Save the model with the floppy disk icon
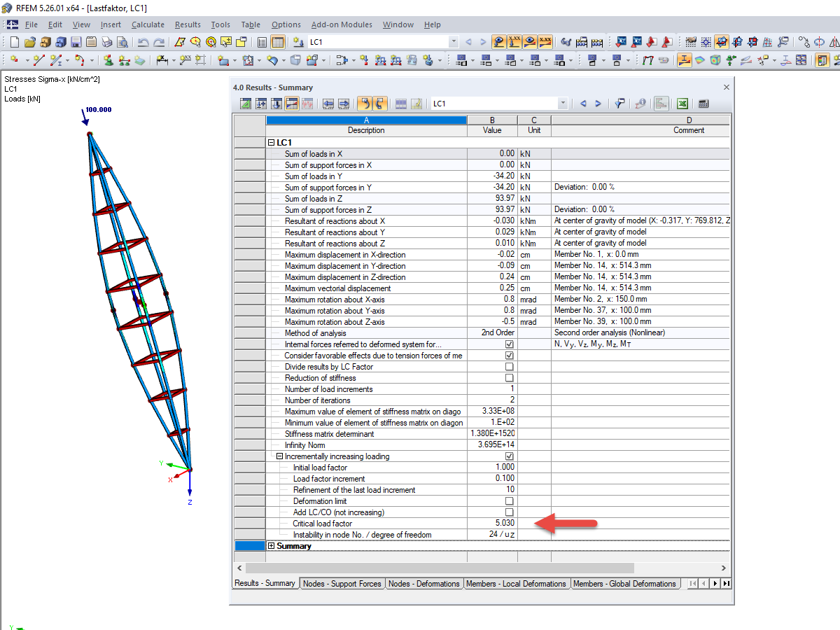 pyautogui.click(x=76, y=42)
